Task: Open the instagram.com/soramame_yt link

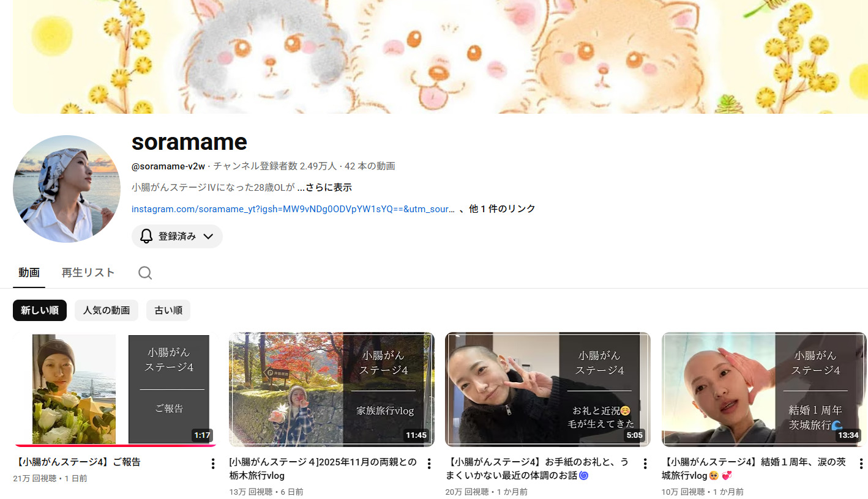Action: [293, 209]
